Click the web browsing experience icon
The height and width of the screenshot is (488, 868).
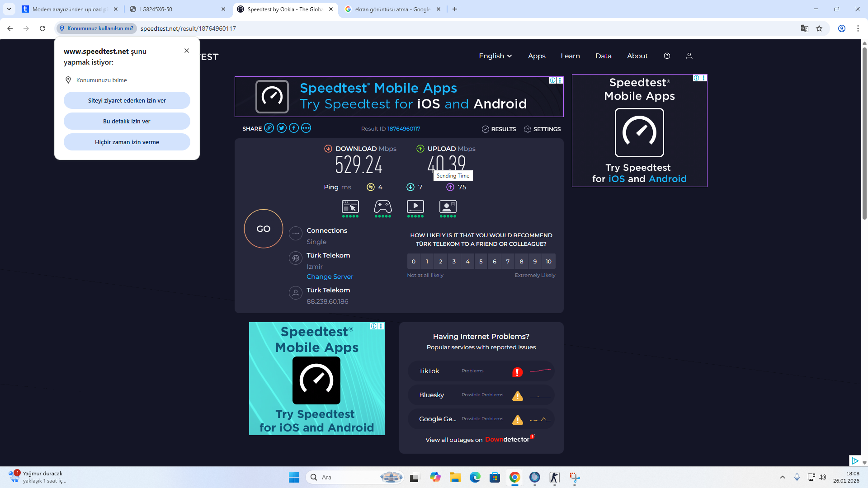[x=350, y=207]
